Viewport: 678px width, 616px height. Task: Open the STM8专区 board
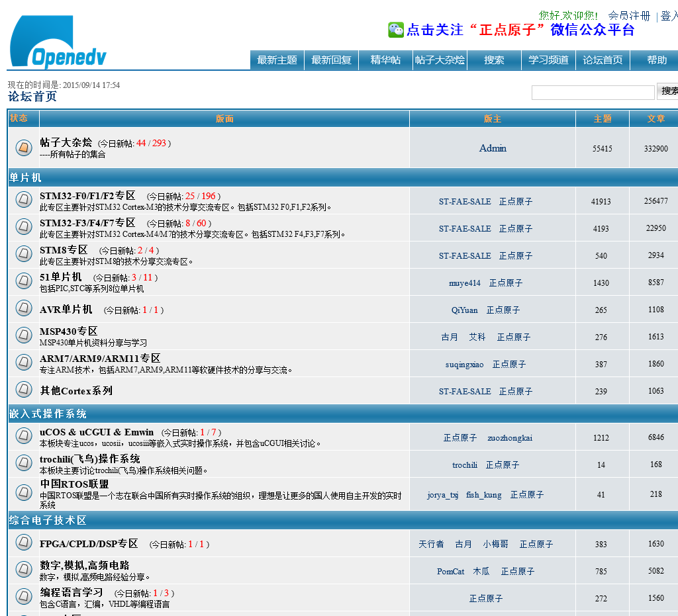coord(64,250)
